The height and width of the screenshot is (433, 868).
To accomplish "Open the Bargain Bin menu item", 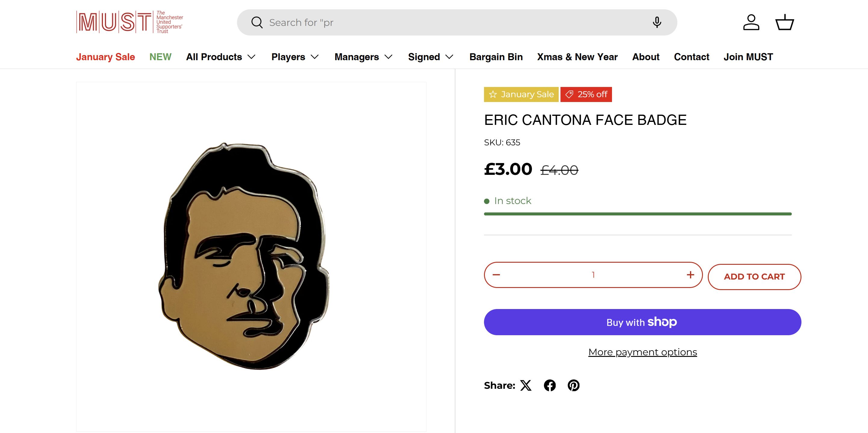I will tap(496, 57).
